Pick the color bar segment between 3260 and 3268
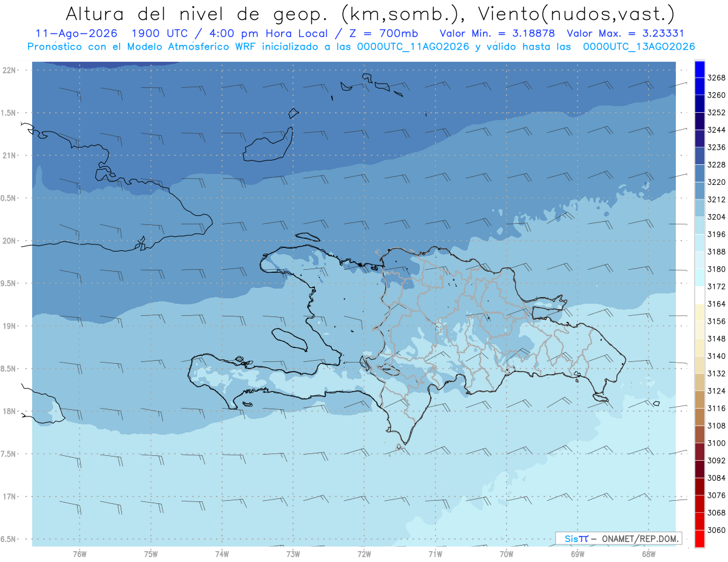The width and height of the screenshot is (728, 562). point(699,87)
